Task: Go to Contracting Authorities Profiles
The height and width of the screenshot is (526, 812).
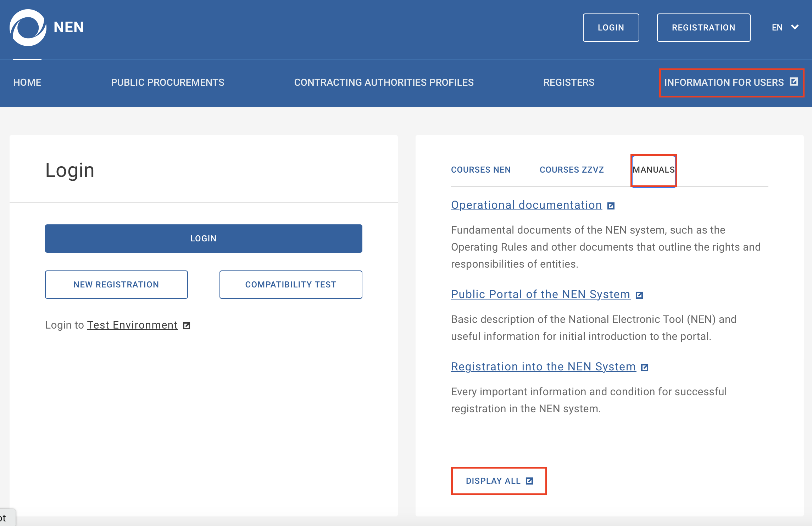Action: [384, 82]
